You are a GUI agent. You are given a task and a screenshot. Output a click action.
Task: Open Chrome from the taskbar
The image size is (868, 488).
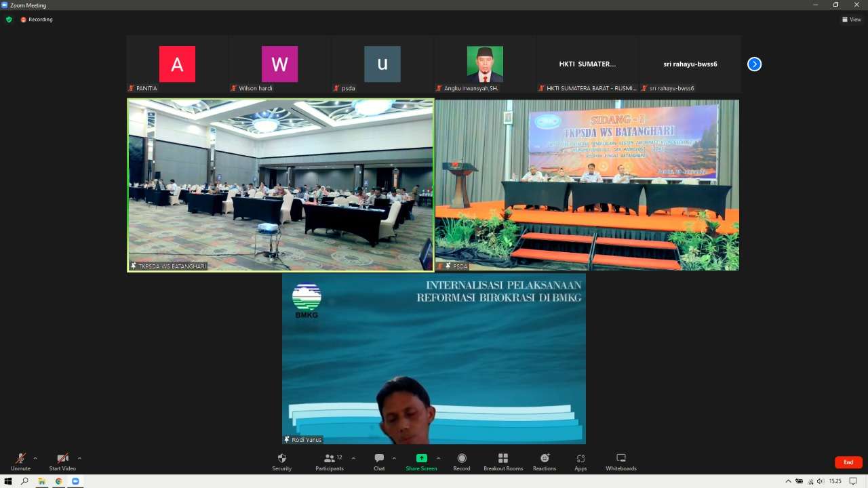[x=58, y=481]
